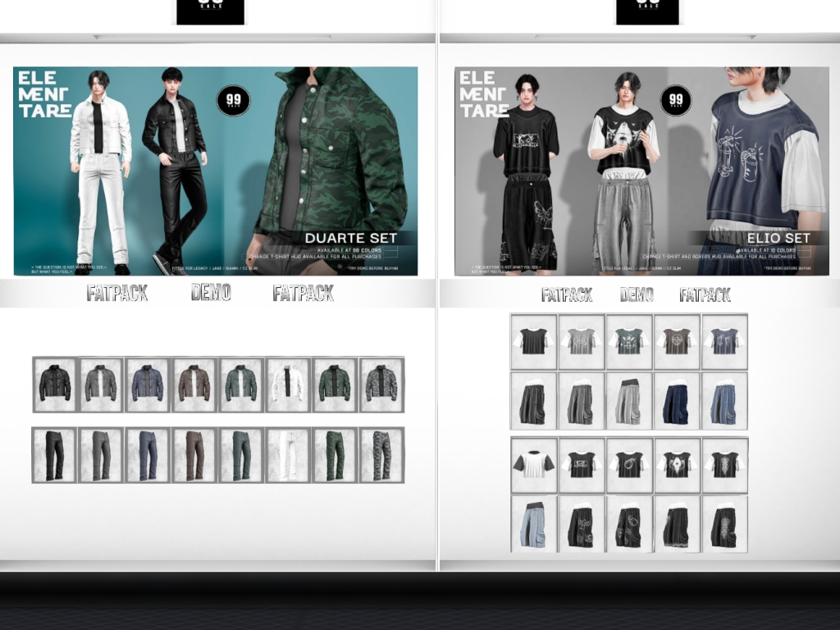Click the Elio Set advertisement poster
This screenshot has height=630, width=840.
pos(641,171)
